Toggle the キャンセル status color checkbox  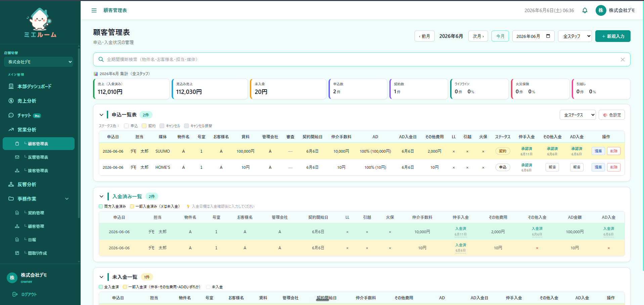[x=162, y=126]
